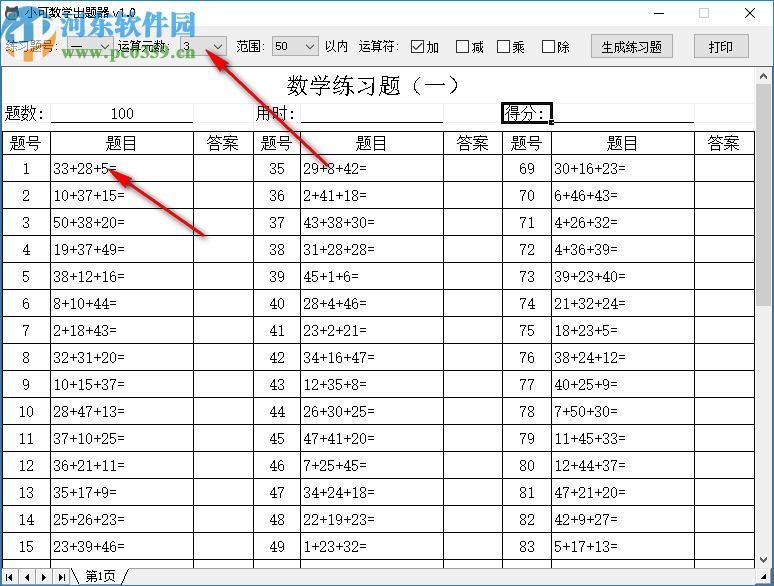Select question cell 2+41+18=
774x586 pixels.
[372, 195]
